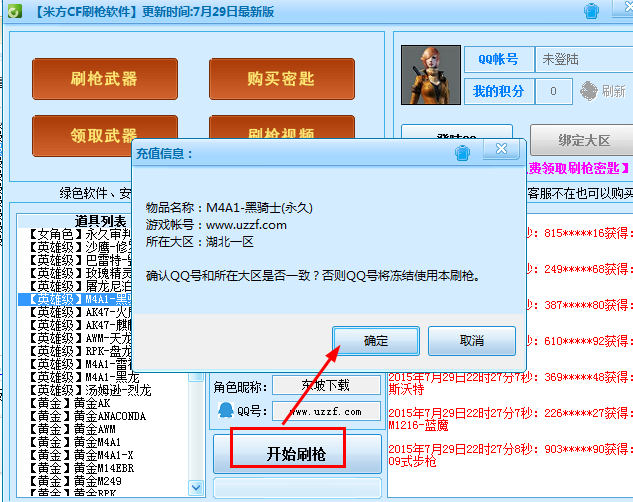Click the pink 费领取刷枪密匙 link
This screenshot has height=502, width=633.
[x=578, y=168]
